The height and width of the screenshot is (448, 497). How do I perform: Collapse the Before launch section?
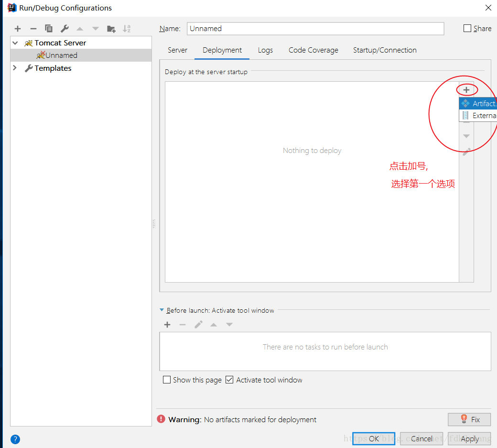[162, 310]
